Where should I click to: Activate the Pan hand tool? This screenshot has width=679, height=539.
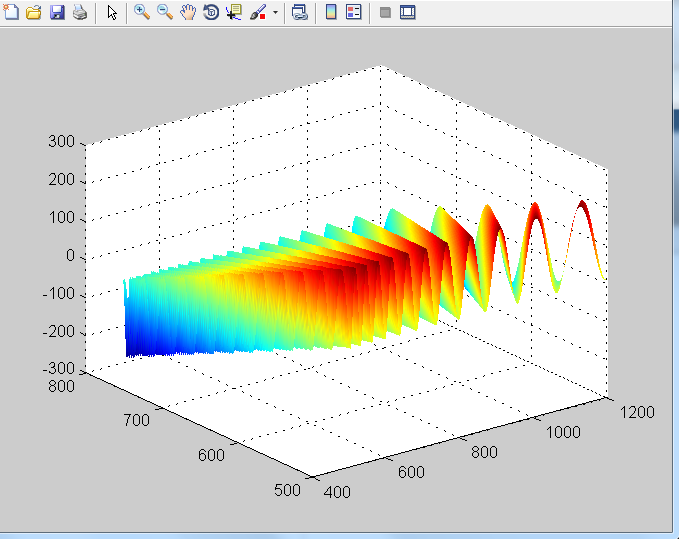[x=188, y=13]
